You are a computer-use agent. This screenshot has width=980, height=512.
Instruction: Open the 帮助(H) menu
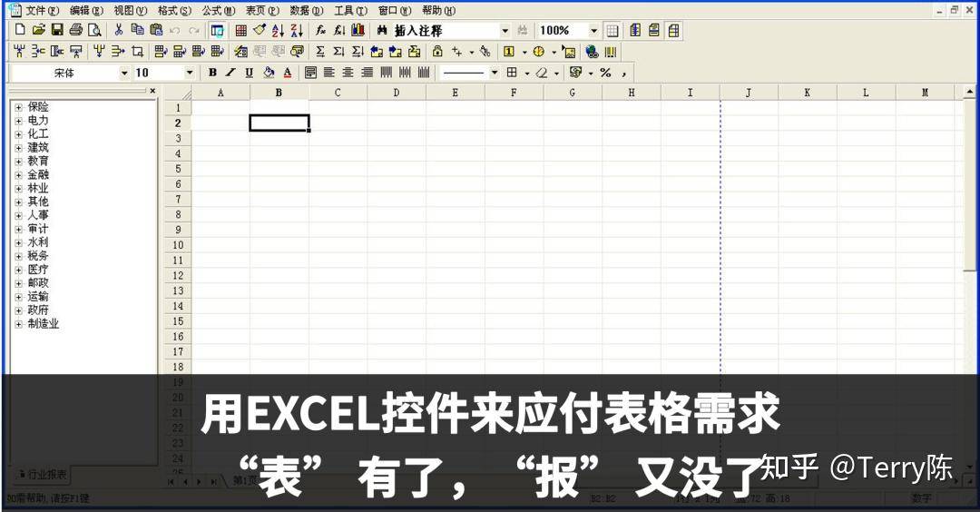tap(439, 11)
